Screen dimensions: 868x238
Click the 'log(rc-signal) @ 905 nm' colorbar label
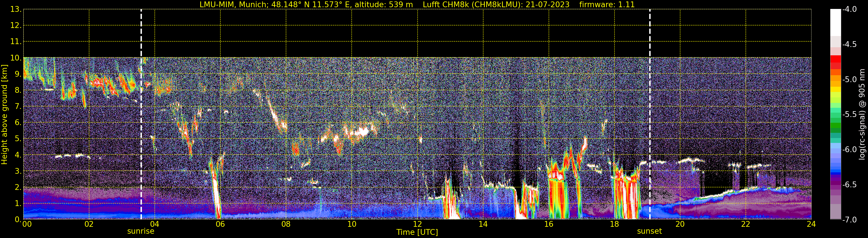[862, 114]
